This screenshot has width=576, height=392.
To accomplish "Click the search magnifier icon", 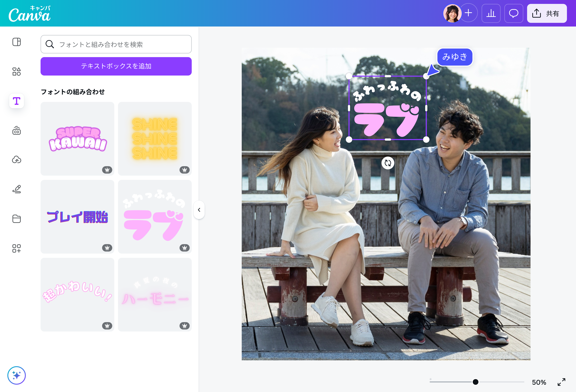I will (50, 44).
